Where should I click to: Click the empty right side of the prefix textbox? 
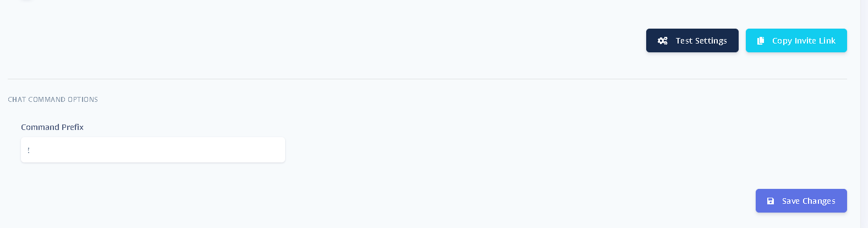[220, 150]
